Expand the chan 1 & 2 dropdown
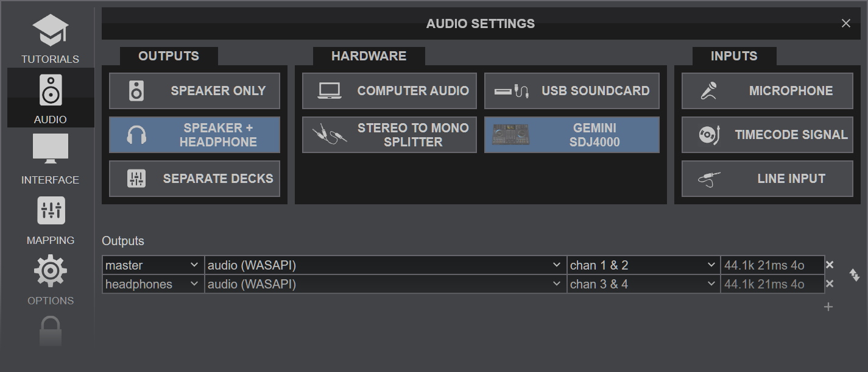This screenshot has height=372, width=868. [643, 265]
